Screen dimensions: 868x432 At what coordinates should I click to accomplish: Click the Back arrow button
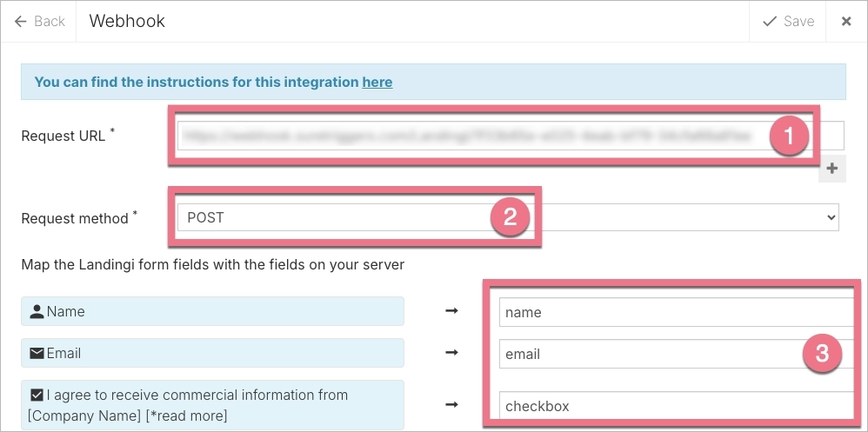click(39, 21)
